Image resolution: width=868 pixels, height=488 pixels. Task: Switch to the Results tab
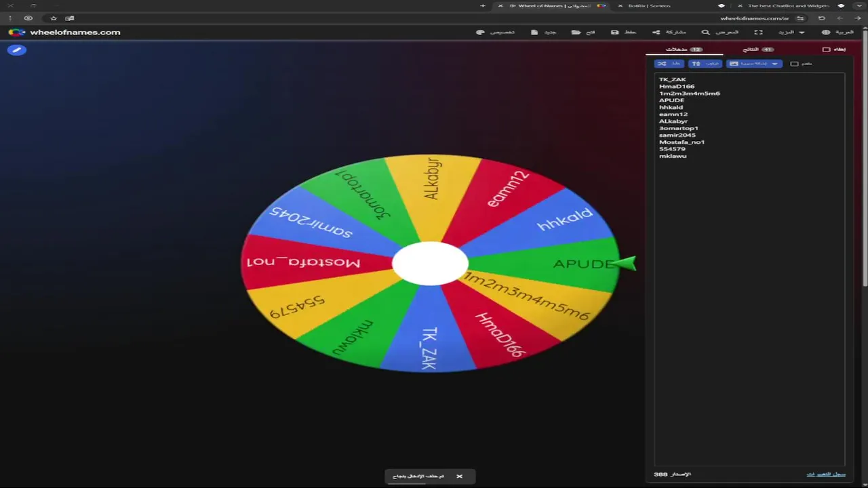tap(759, 49)
